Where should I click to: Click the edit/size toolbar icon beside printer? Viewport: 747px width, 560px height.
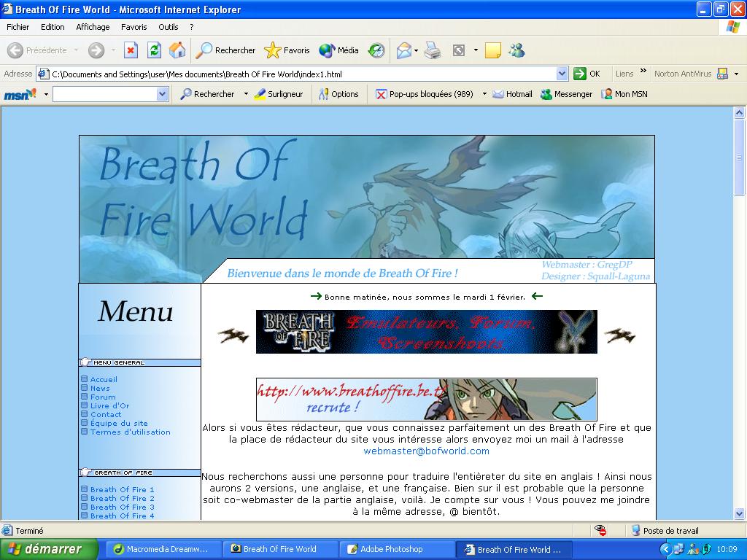coord(458,50)
